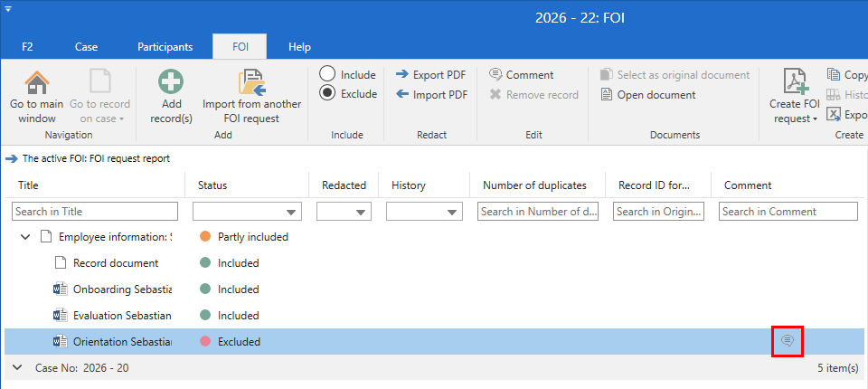
Task: Switch to the Participants tab
Action: pyautogui.click(x=165, y=46)
